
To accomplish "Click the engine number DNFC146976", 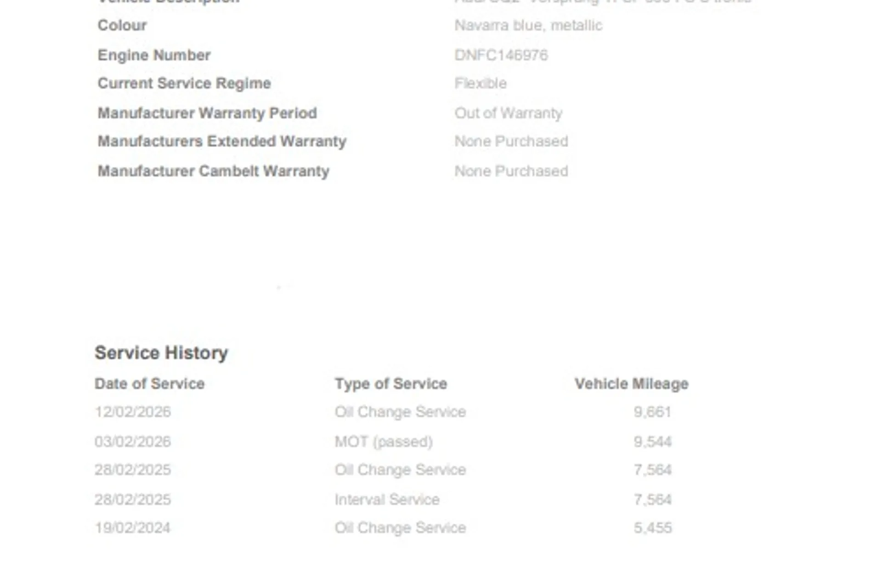I will (x=501, y=55).
